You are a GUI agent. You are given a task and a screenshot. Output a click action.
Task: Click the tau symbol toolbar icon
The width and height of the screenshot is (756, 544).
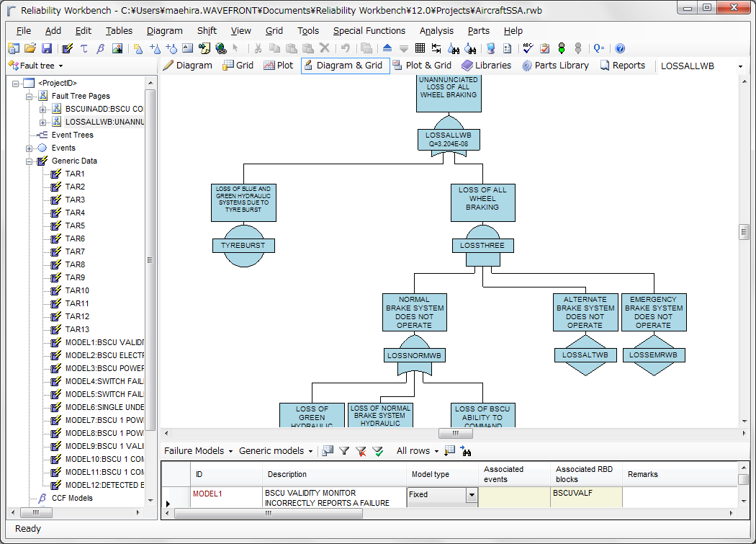pos(84,48)
